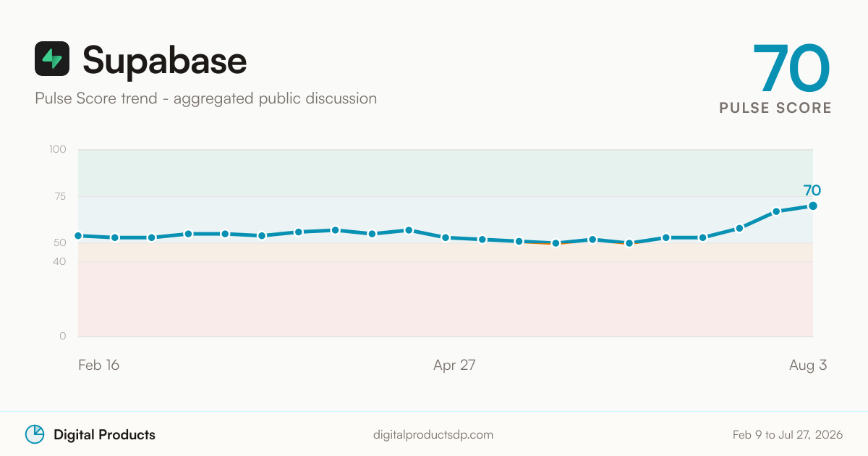Image resolution: width=868 pixels, height=456 pixels.
Task: Click the Feb 9 to Jul 27, 2026 date range
Action: click(788, 435)
